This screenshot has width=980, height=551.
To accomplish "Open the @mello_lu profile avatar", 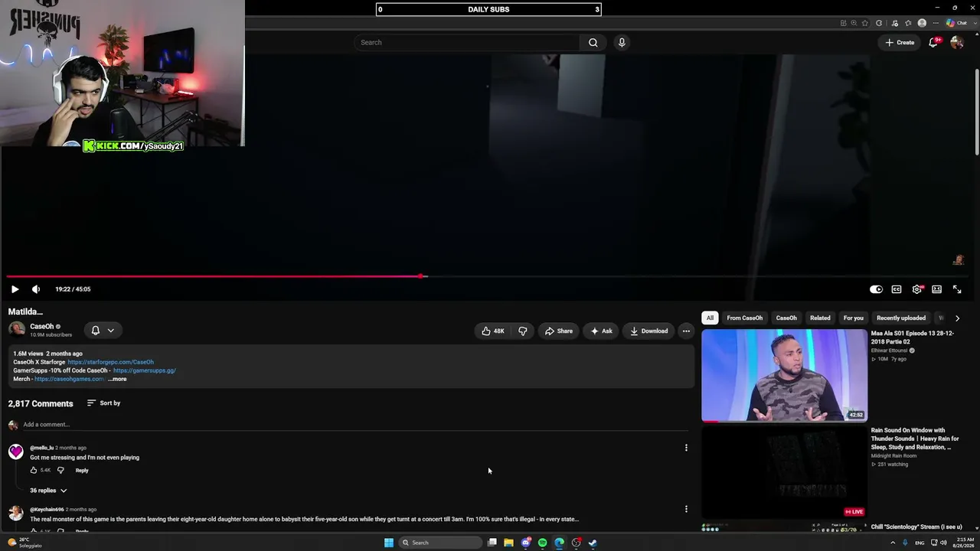I will tap(16, 452).
